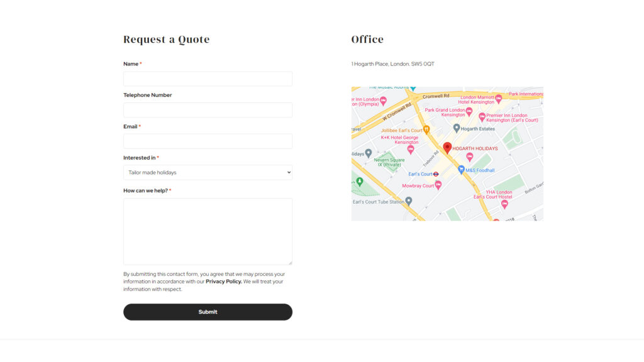644x362 pixels.
Task: Select Jollibee Earl's Court restaurant marker
Action: click(426, 130)
